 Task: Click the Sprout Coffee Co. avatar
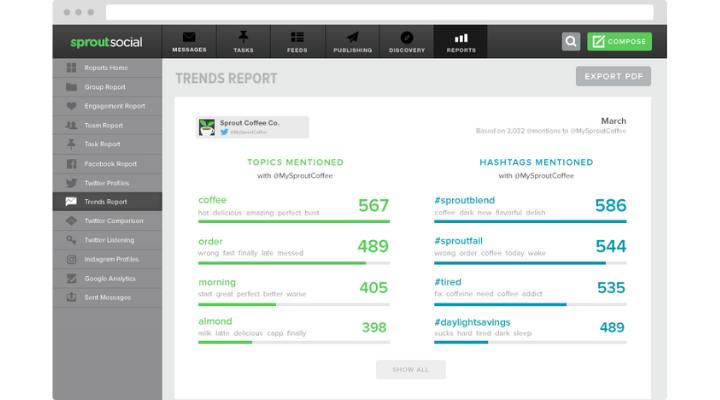click(207, 127)
